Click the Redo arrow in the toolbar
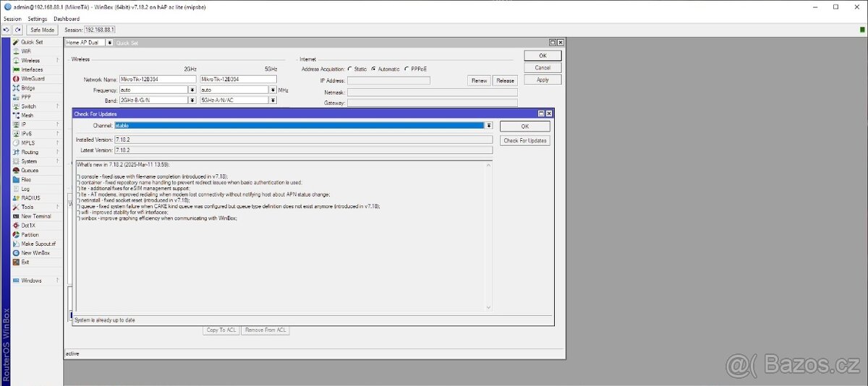 [18, 30]
